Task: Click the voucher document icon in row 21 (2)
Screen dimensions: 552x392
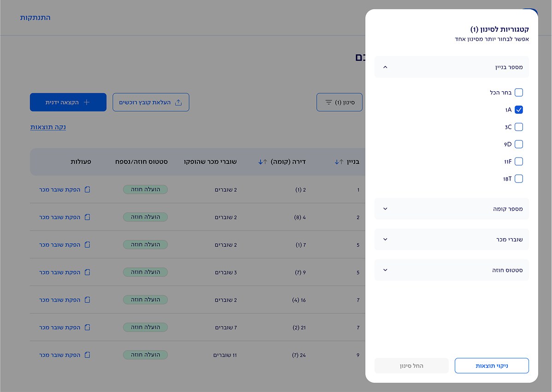Action: (x=88, y=328)
